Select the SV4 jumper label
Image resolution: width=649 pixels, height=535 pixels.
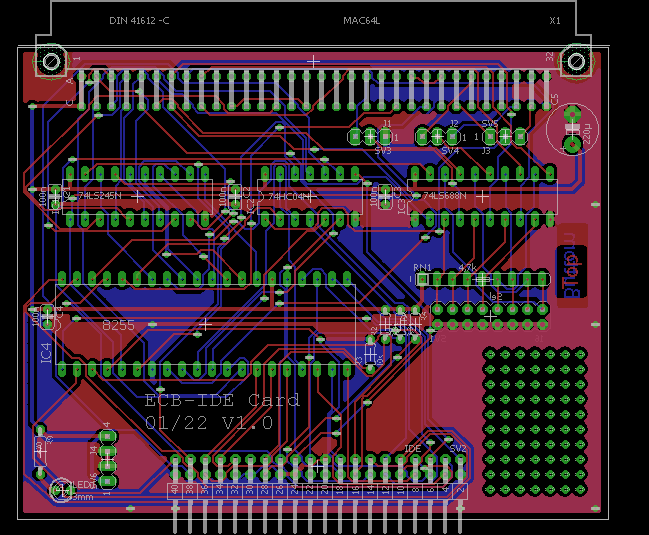pyautogui.click(x=450, y=150)
